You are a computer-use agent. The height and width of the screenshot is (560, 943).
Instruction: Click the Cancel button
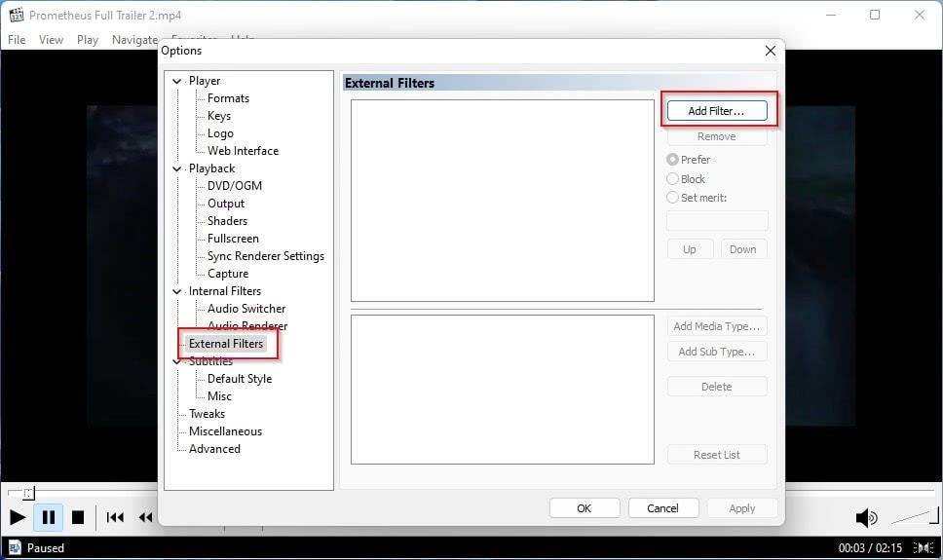(x=662, y=508)
